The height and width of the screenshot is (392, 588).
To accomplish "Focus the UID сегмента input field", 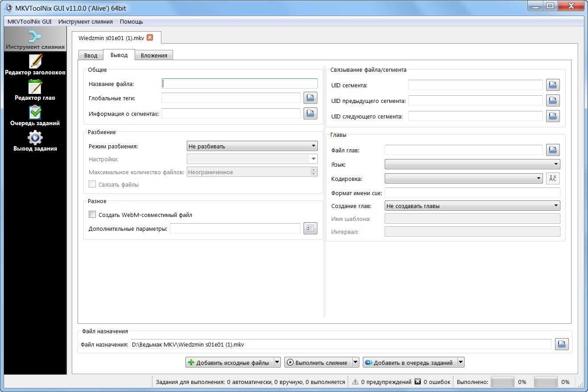I will coord(476,85).
